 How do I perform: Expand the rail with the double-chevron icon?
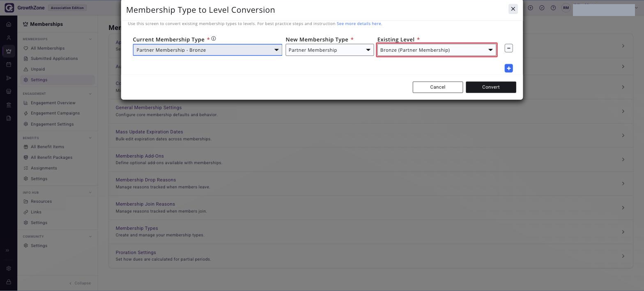(7, 250)
